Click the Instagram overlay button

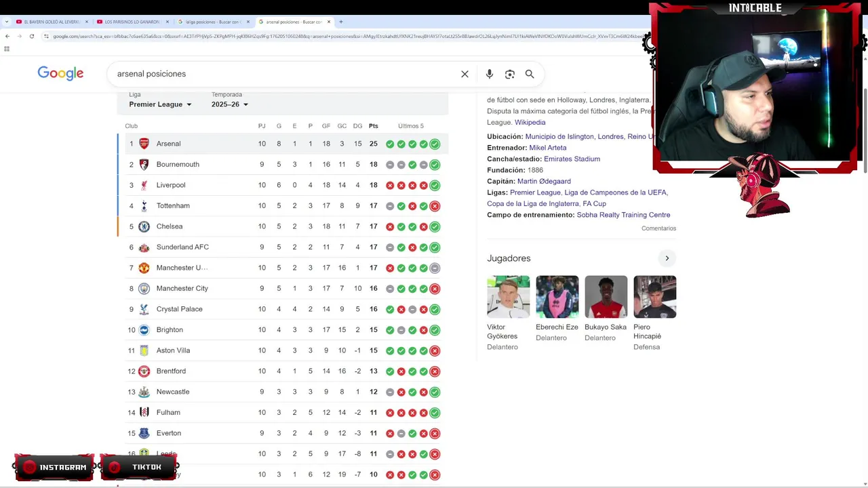click(x=54, y=468)
